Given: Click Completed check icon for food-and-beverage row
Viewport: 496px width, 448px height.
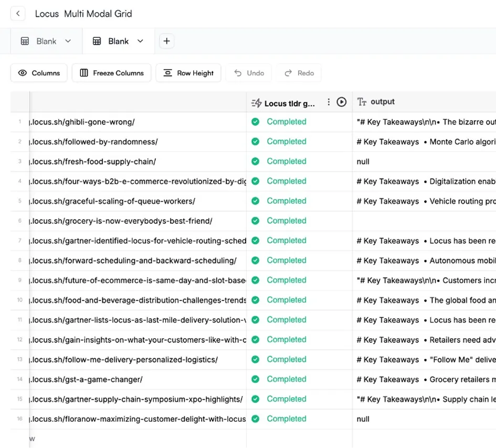Looking at the screenshot, I should pyautogui.click(x=255, y=300).
